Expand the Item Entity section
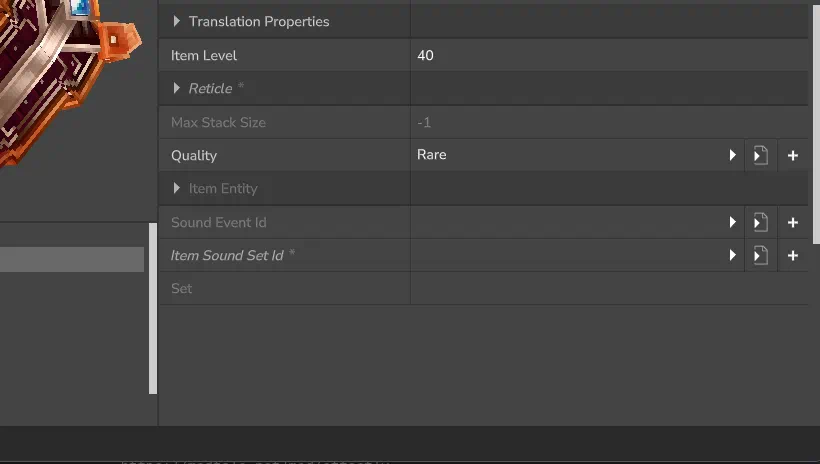 pyautogui.click(x=177, y=188)
